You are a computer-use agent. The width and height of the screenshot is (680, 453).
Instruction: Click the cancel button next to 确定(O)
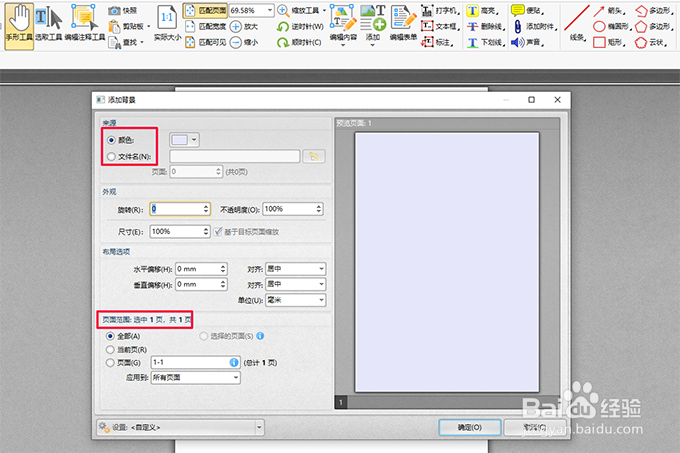535,427
